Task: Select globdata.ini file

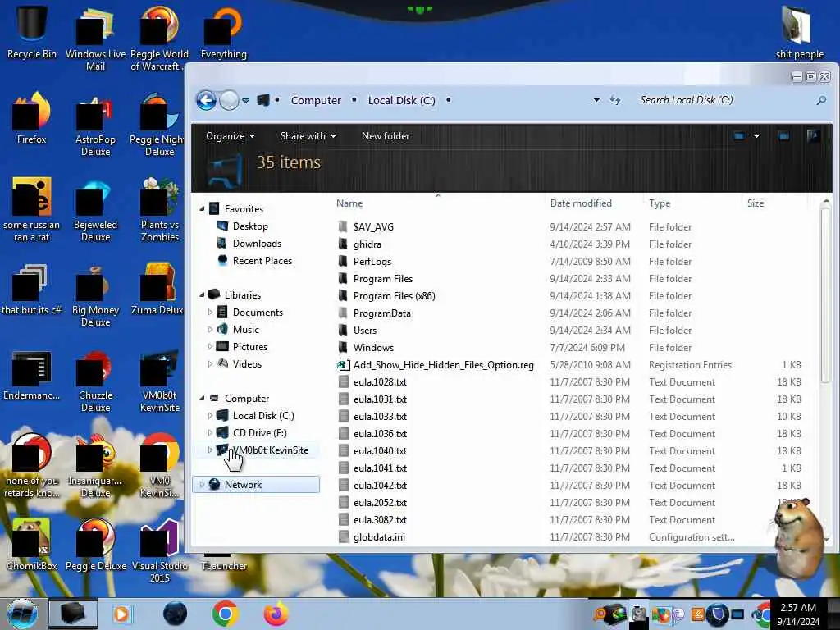Action: [x=379, y=536]
